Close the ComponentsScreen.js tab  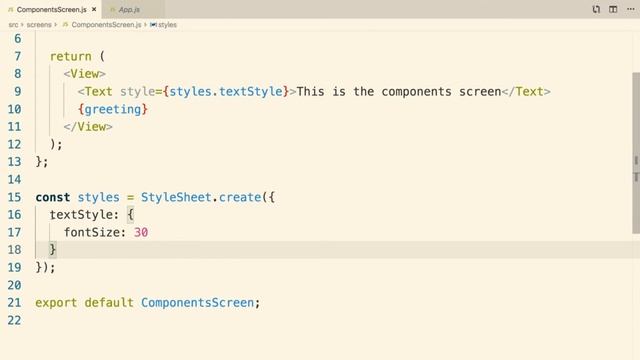pyautogui.click(x=94, y=9)
